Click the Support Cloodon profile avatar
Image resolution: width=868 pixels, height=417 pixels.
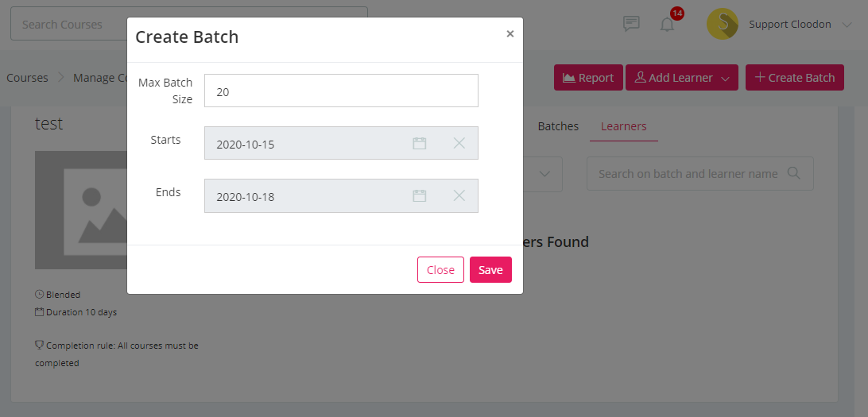(x=722, y=24)
